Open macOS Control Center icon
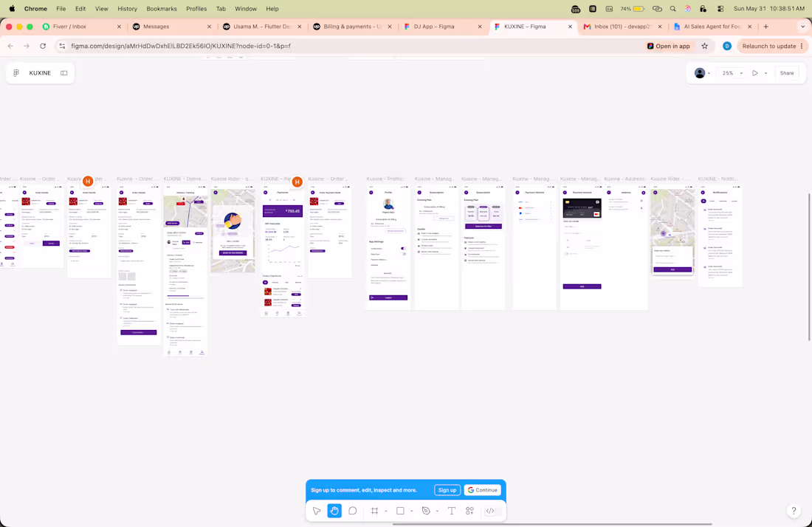The image size is (812, 527). click(x=720, y=9)
